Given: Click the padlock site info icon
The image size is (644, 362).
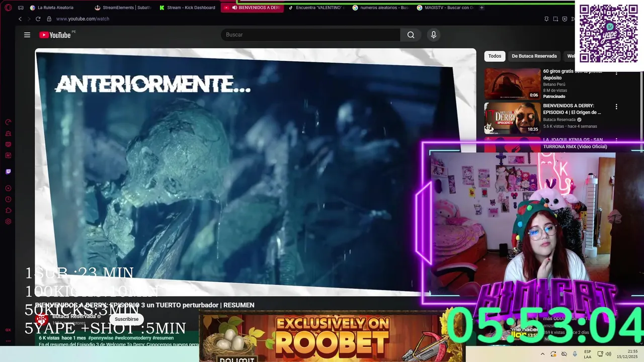Looking at the screenshot, I should point(49,19).
